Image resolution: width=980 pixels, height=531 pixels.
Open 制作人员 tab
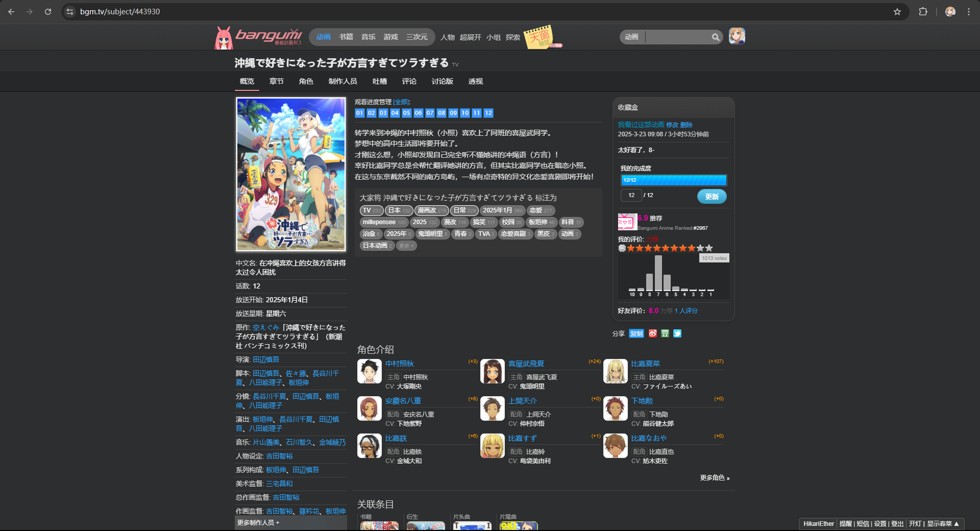(343, 81)
